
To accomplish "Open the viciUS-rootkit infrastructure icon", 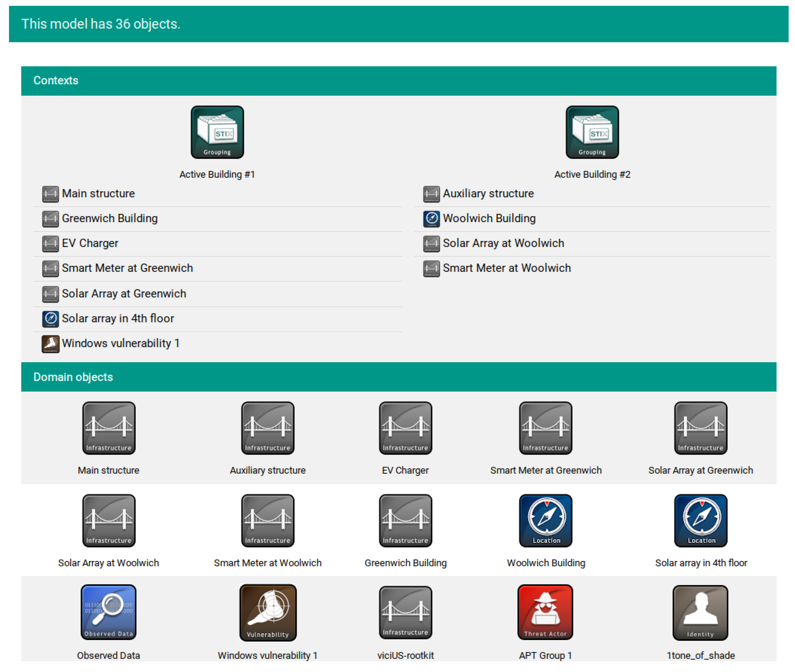I will pyautogui.click(x=405, y=612).
